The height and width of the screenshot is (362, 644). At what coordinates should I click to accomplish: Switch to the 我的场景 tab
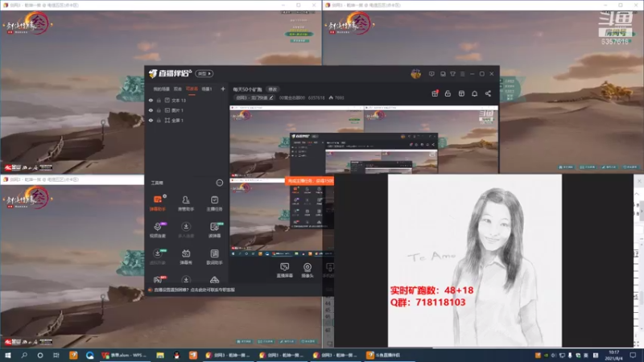(161, 88)
